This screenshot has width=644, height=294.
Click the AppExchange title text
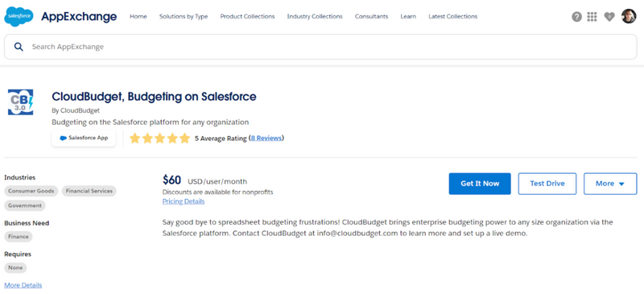[79, 16]
